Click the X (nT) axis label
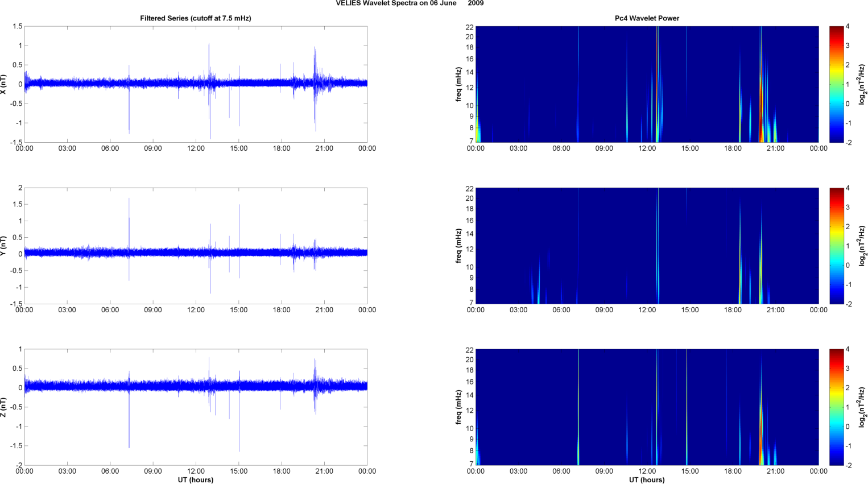Image resolution: width=868 pixels, height=484 pixels. [x=4, y=84]
